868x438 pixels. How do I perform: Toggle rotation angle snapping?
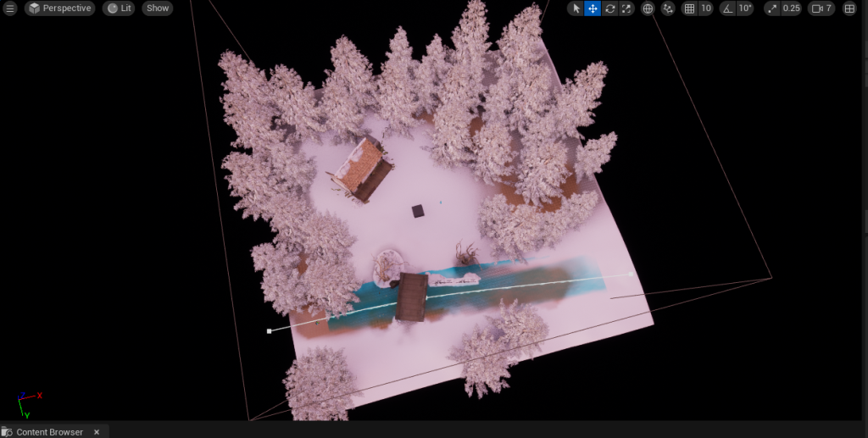point(727,8)
